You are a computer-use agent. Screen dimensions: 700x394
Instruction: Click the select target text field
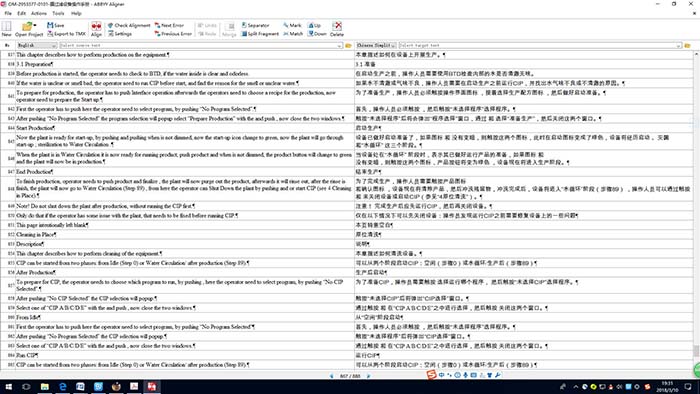[x=540, y=46]
